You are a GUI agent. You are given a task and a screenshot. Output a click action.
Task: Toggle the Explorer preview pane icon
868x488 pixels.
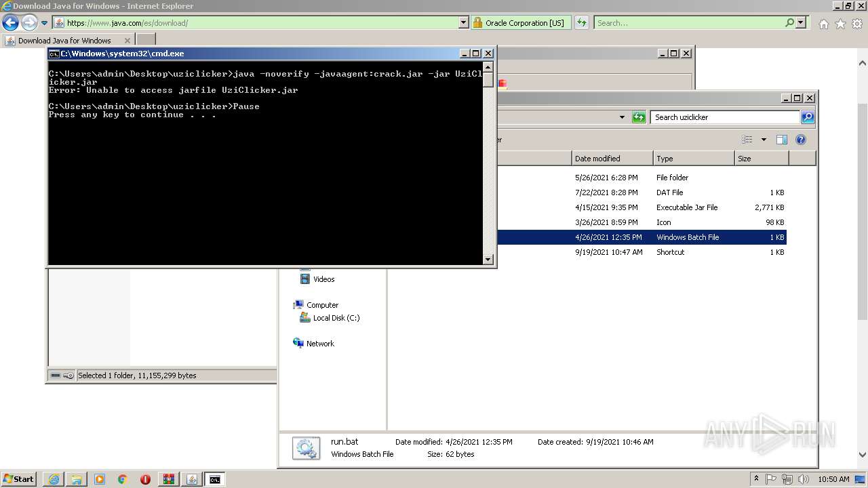(782, 140)
